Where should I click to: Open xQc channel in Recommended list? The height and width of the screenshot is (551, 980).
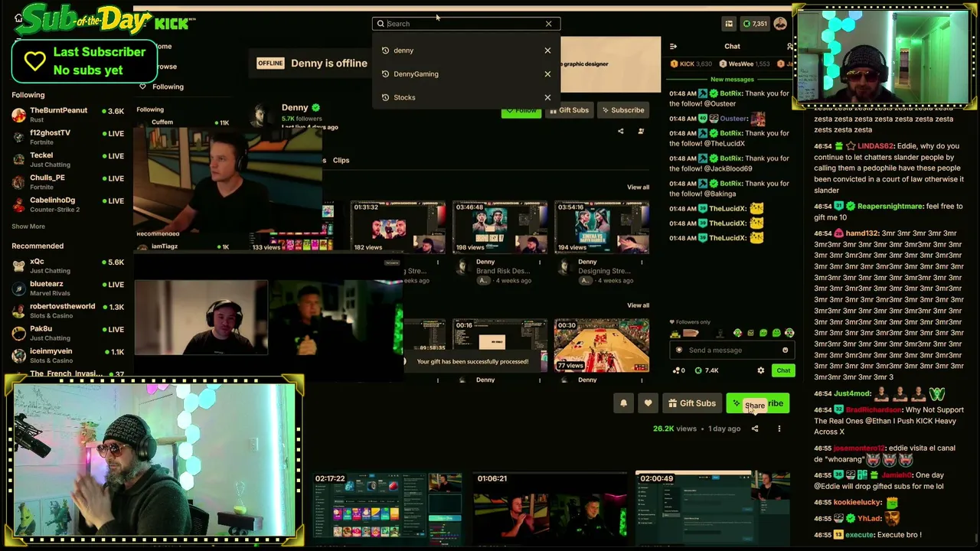(67, 266)
